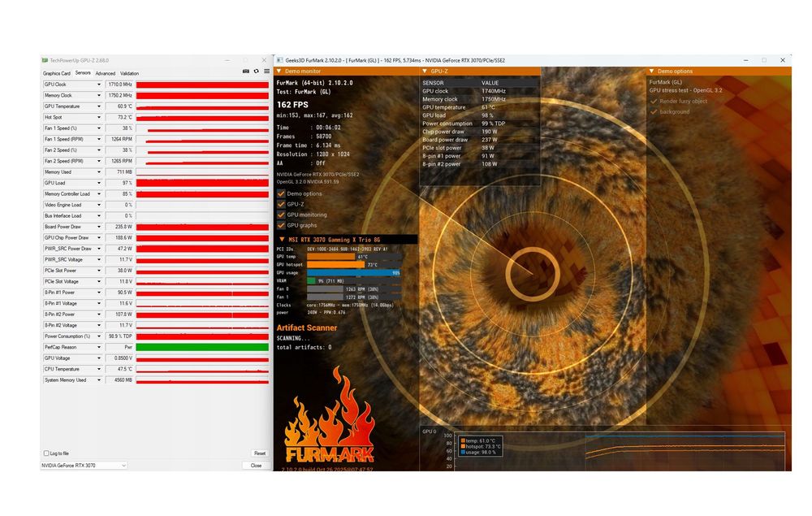Click the GPU Clock red history graph
Screen dimensions: 812x516
(202, 85)
